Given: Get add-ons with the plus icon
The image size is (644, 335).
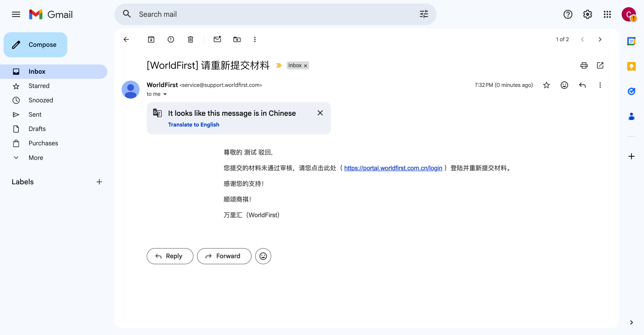Looking at the screenshot, I should (x=631, y=156).
